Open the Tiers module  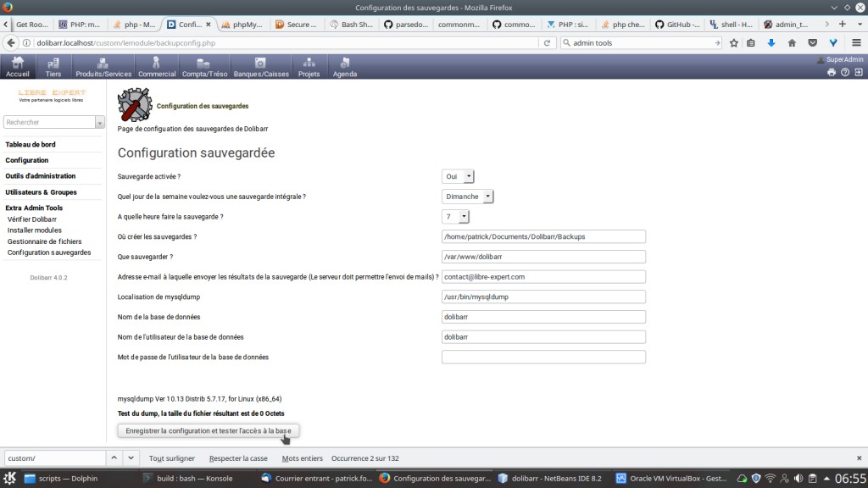tap(53, 67)
